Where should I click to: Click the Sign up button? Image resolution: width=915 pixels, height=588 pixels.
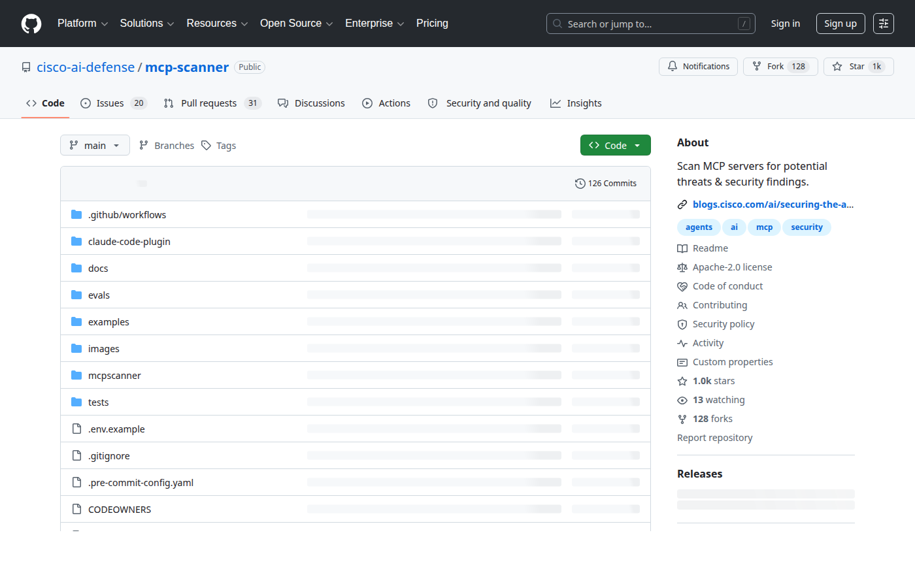[x=840, y=24]
